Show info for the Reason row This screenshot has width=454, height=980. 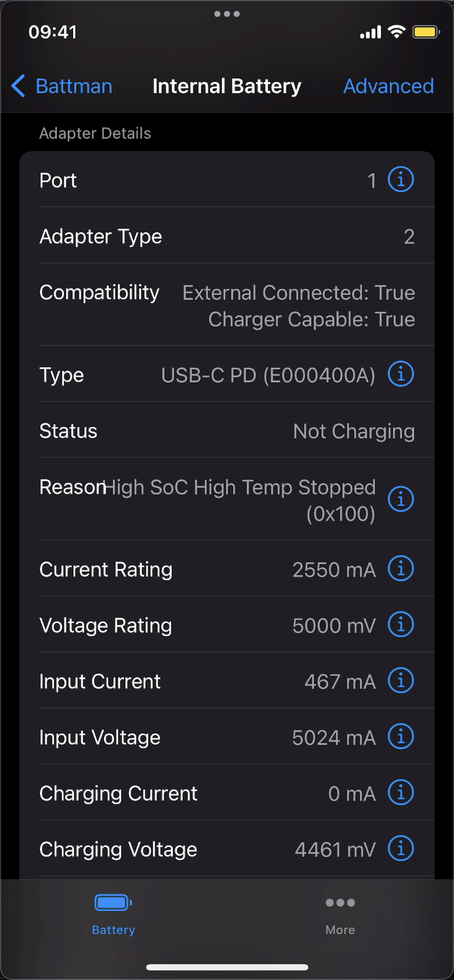(401, 499)
